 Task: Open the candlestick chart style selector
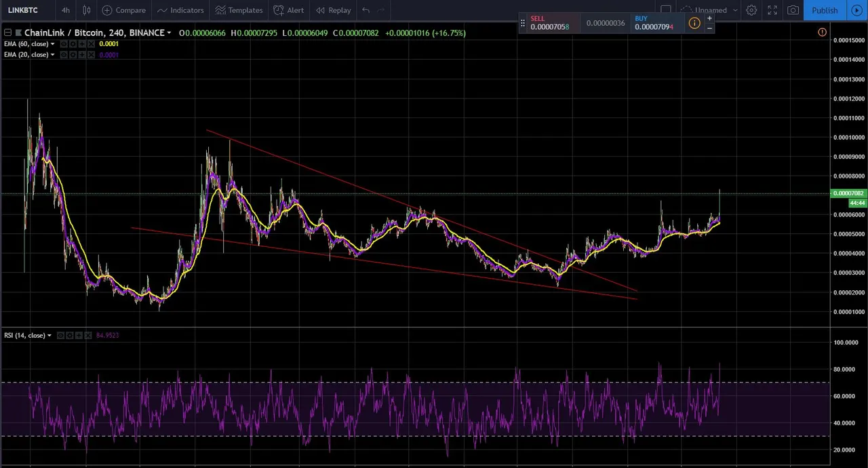[87, 10]
